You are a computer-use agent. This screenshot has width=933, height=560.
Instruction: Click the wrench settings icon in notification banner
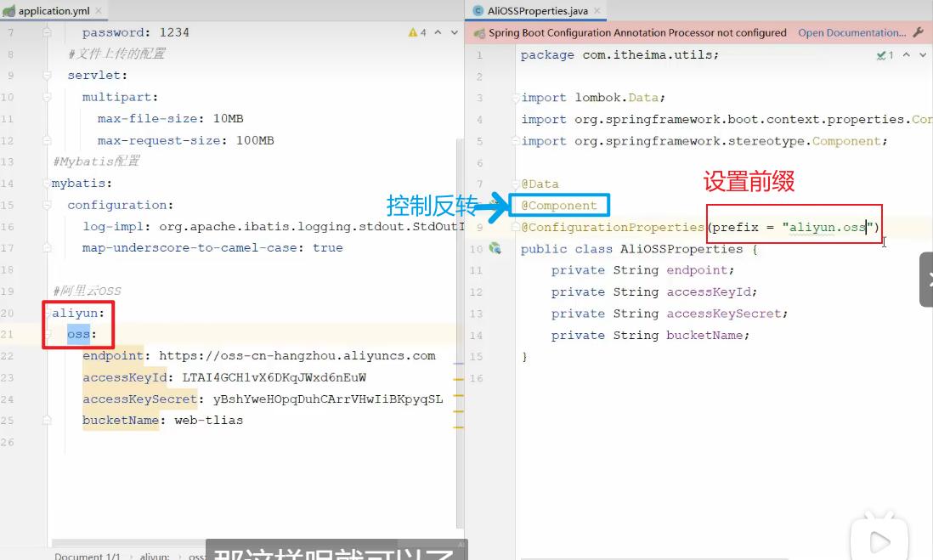(x=918, y=33)
